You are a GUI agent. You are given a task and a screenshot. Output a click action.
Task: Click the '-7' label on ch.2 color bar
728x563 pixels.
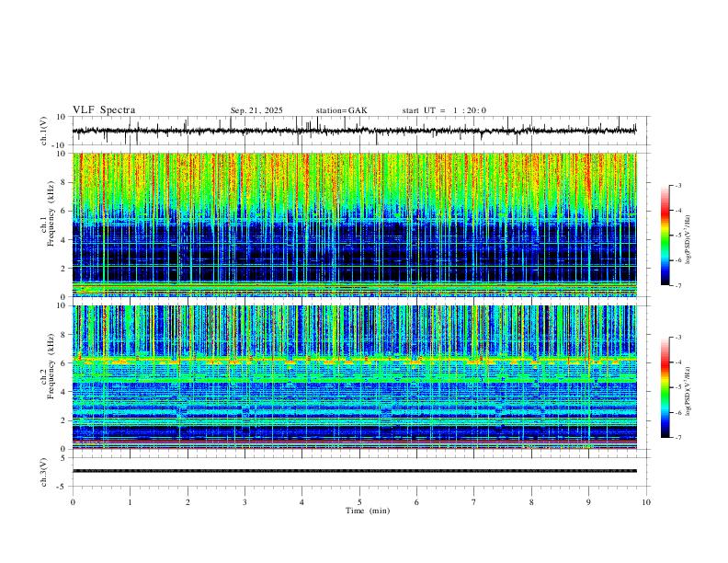677,437
